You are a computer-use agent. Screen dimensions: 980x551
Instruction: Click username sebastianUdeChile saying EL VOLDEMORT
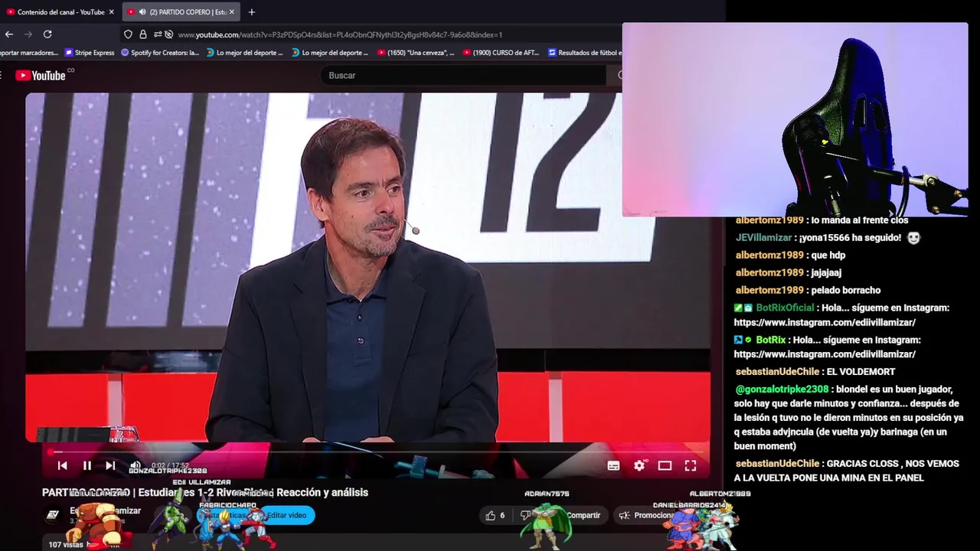pyautogui.click(x=778, y=371)
